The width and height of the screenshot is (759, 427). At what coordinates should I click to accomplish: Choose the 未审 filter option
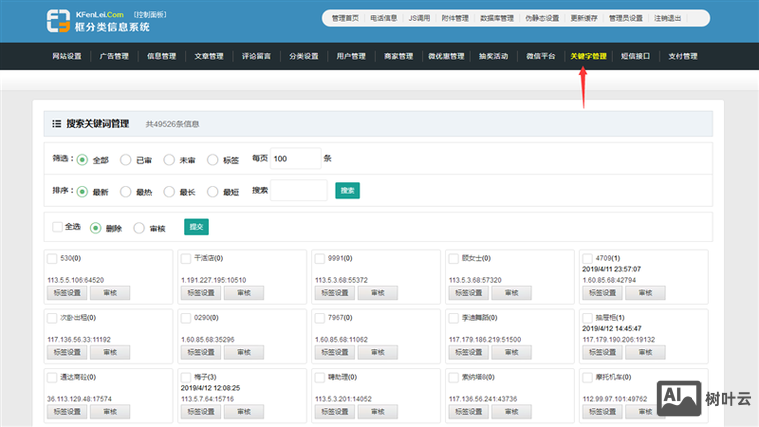(169, 159)
